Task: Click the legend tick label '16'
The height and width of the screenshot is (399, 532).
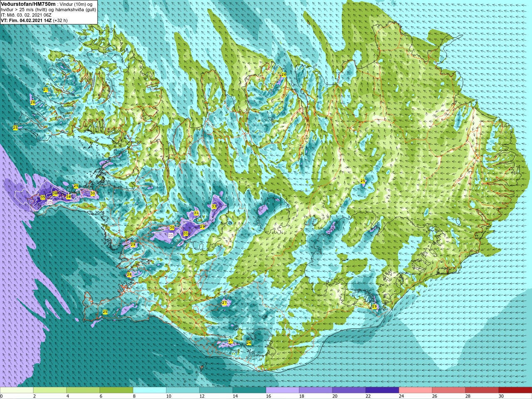Action: (268, 396)
